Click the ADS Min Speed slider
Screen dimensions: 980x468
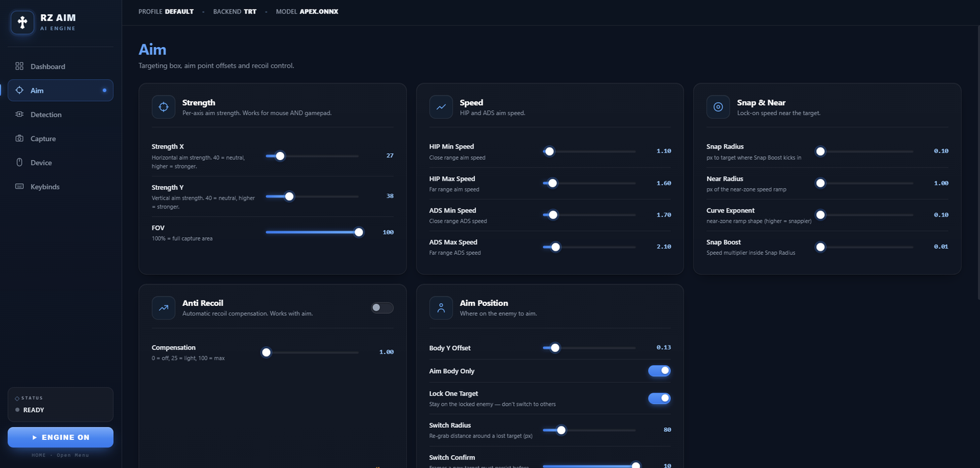click(x=589, y=215)
